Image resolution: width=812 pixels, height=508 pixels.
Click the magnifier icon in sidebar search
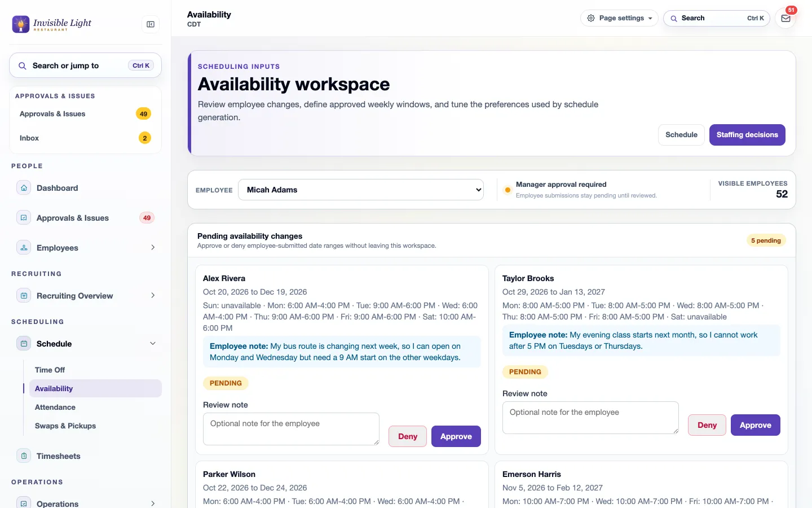(23, 66)
